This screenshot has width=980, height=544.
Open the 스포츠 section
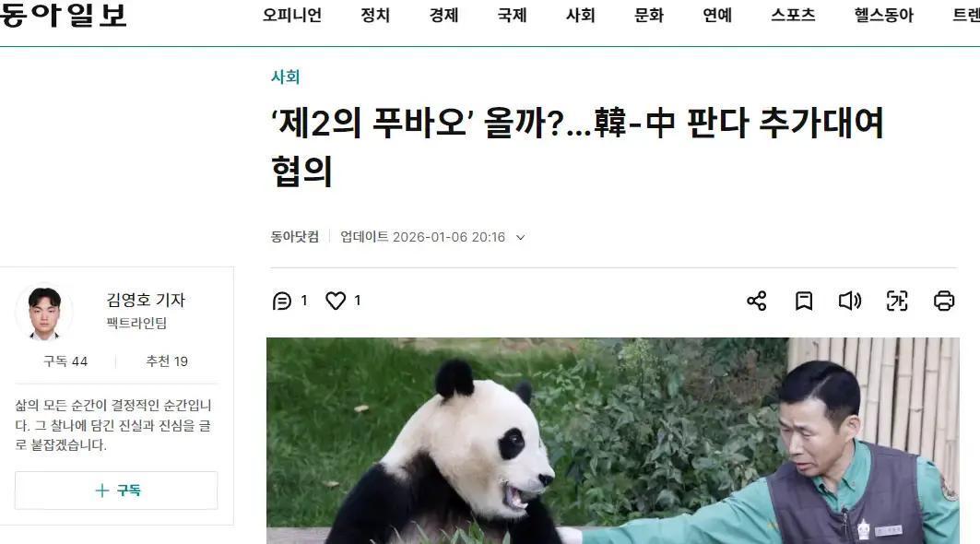click(793, 15)
